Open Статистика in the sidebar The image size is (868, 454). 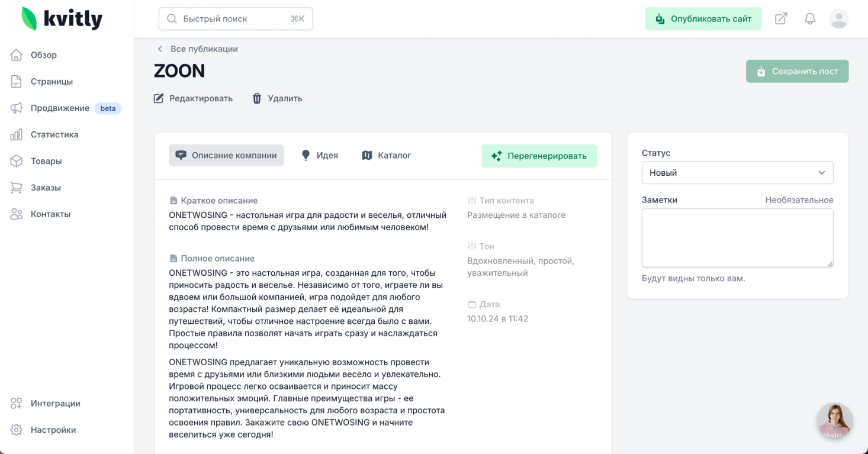coord(54,134)
